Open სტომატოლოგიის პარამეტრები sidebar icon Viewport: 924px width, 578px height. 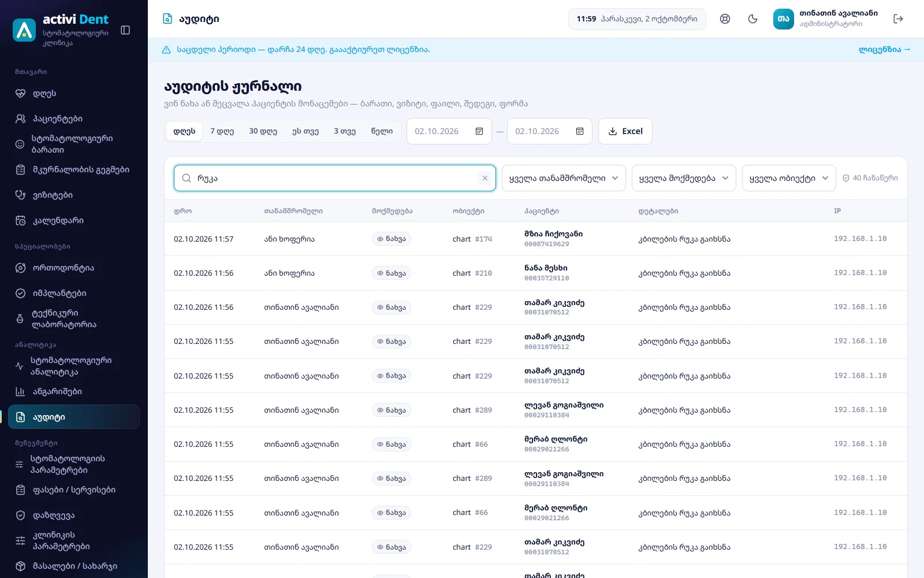tap(19, 464)
